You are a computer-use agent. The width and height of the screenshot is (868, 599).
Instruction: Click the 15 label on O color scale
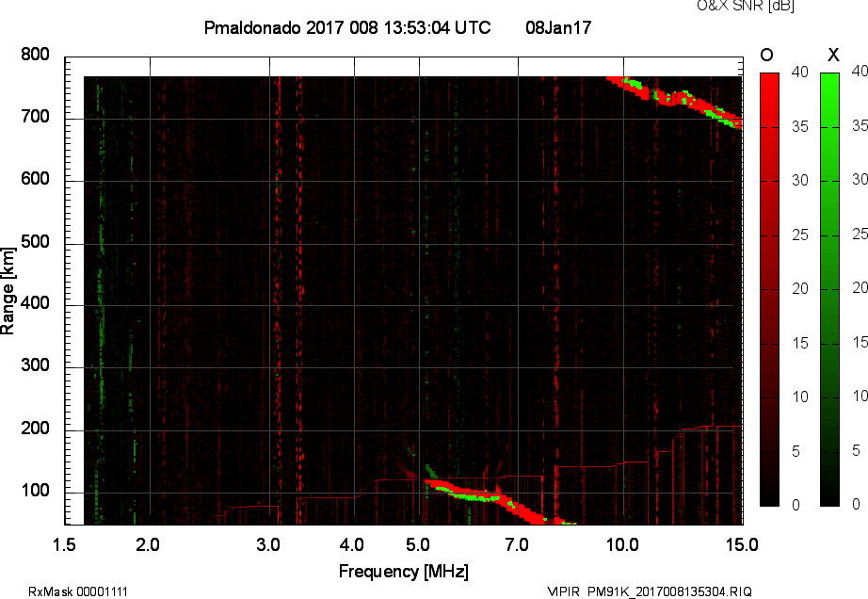[800, 343]
